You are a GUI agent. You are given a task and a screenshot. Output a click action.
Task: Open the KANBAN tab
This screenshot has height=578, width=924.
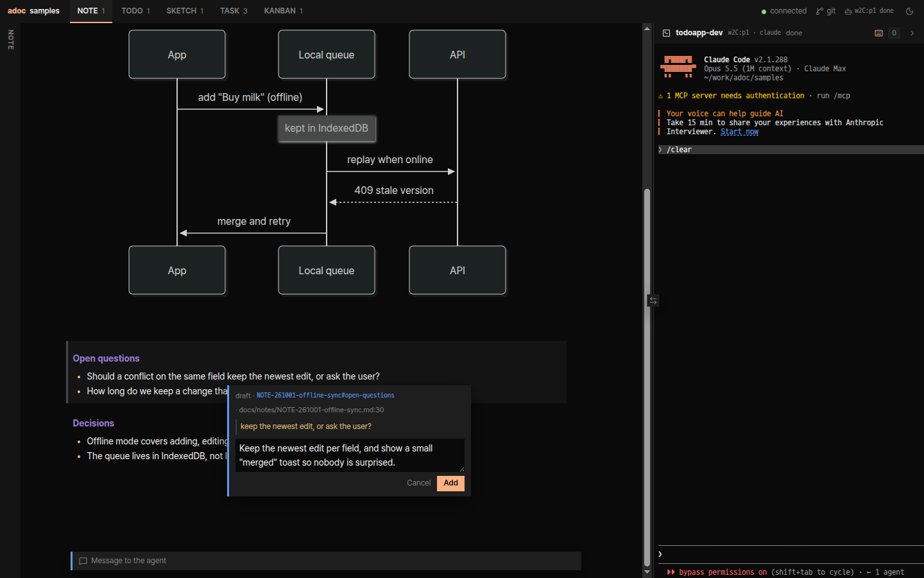pos(283,11)
